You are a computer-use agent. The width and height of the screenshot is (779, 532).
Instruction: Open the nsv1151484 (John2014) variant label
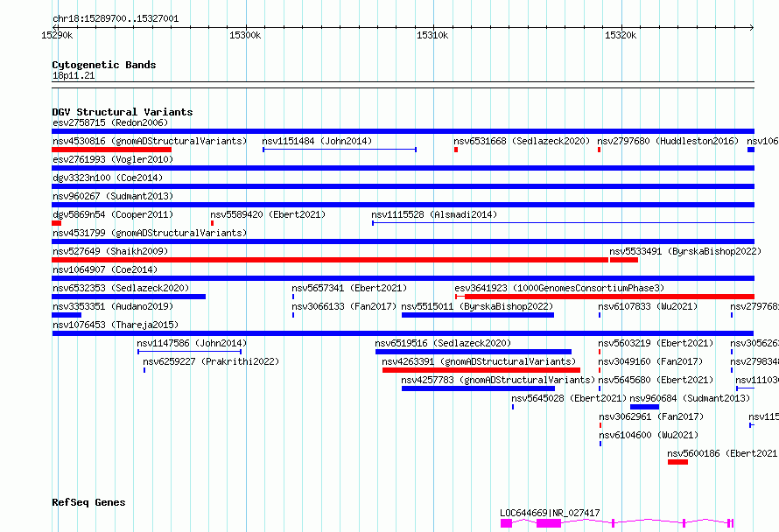317,141
